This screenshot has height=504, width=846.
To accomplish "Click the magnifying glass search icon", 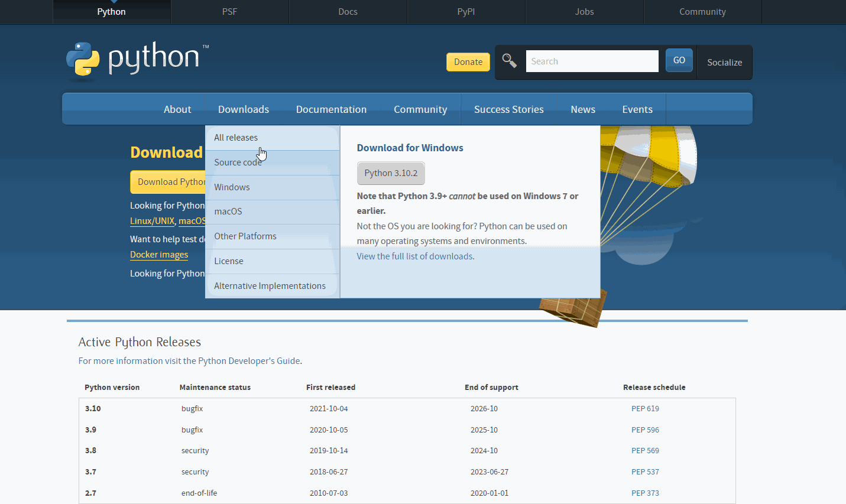I will tap(509, 61).
